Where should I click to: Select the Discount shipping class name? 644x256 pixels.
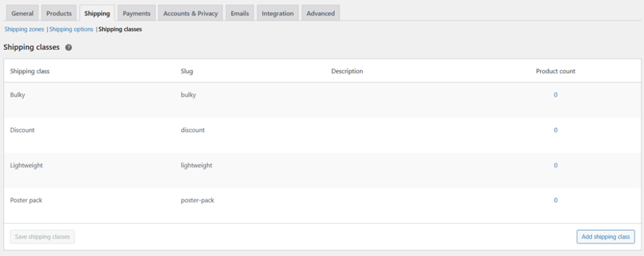point(22,130)
